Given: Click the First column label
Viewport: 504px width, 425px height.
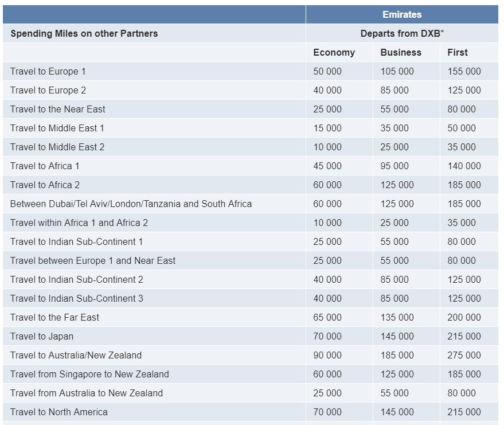Looking at the screenshot, I should (458, 52).
